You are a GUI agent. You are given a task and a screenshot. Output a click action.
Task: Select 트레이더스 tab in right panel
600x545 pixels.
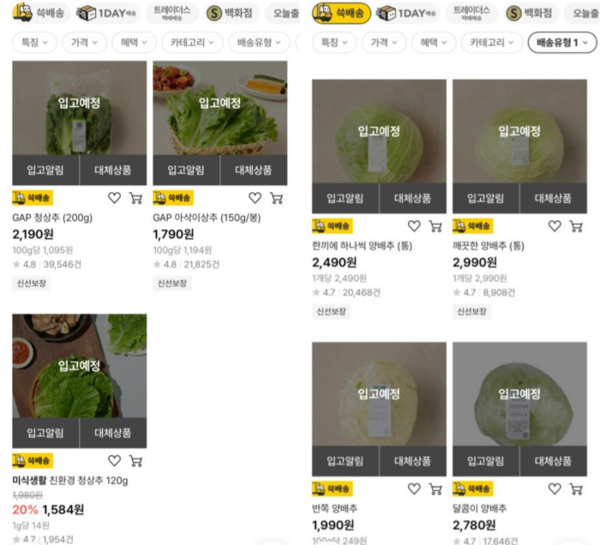pos(471,13)
